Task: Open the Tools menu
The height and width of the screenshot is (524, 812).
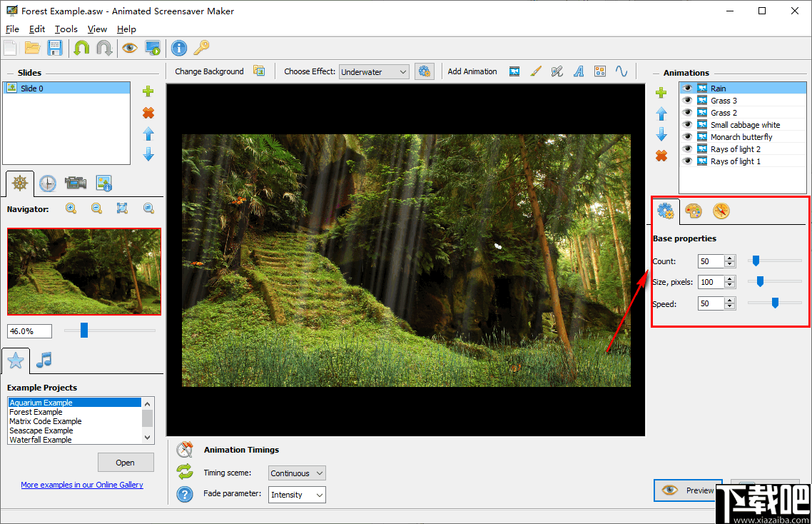Action: point(66,29)
